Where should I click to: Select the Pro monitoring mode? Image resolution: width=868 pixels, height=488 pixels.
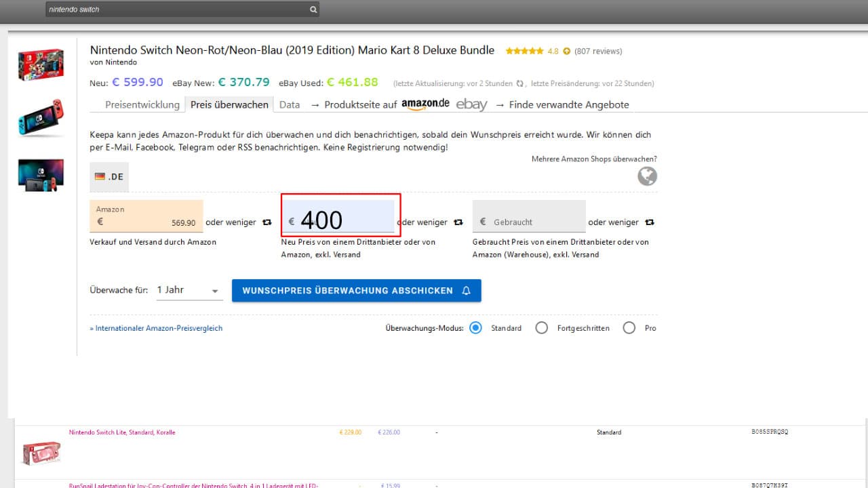pyautogui.click(x=629, y=328)
